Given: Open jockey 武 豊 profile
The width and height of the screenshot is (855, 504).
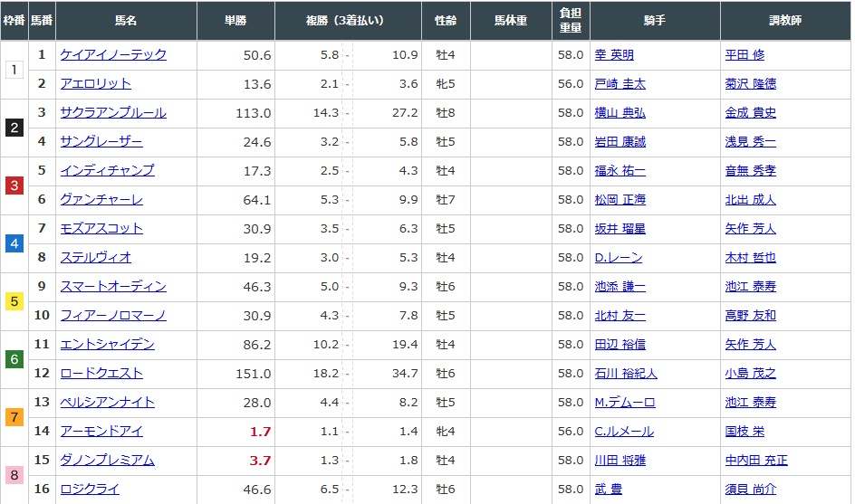Looking at the screenshot, I should [x=609, y=490].
